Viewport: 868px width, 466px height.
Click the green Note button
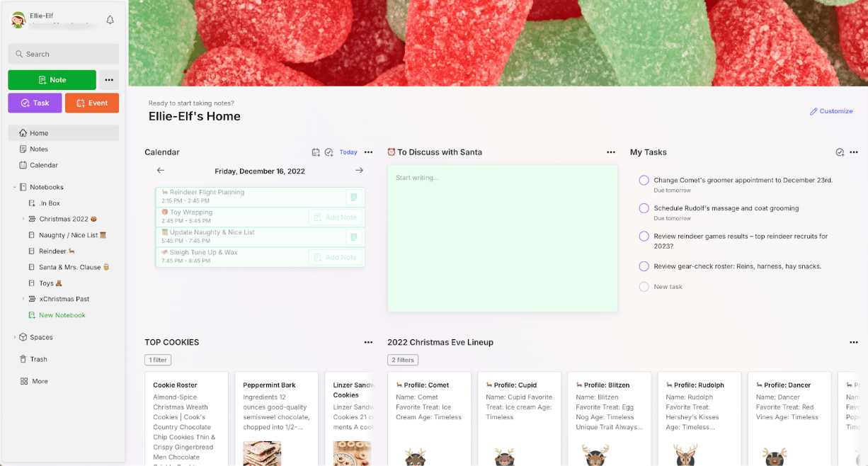51,80
